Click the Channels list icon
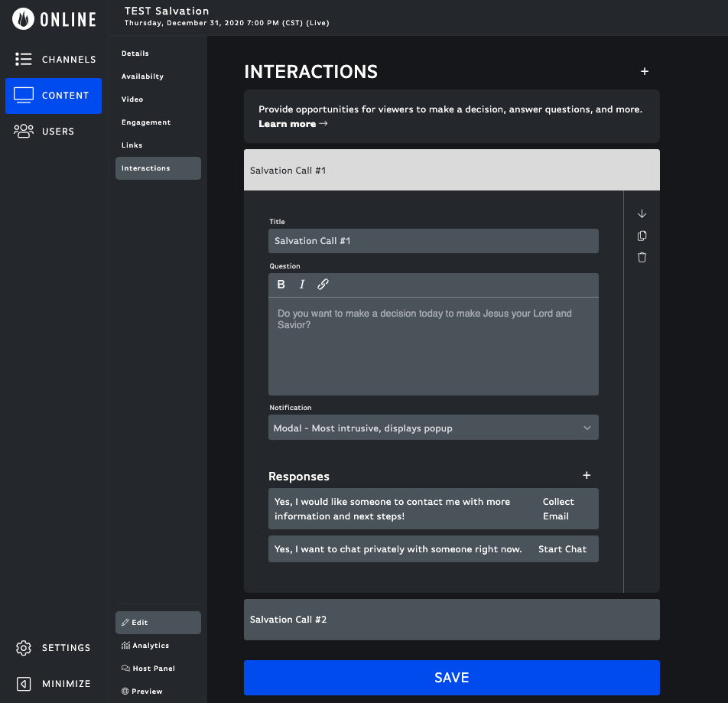728x703 pixels. [23, 59]
